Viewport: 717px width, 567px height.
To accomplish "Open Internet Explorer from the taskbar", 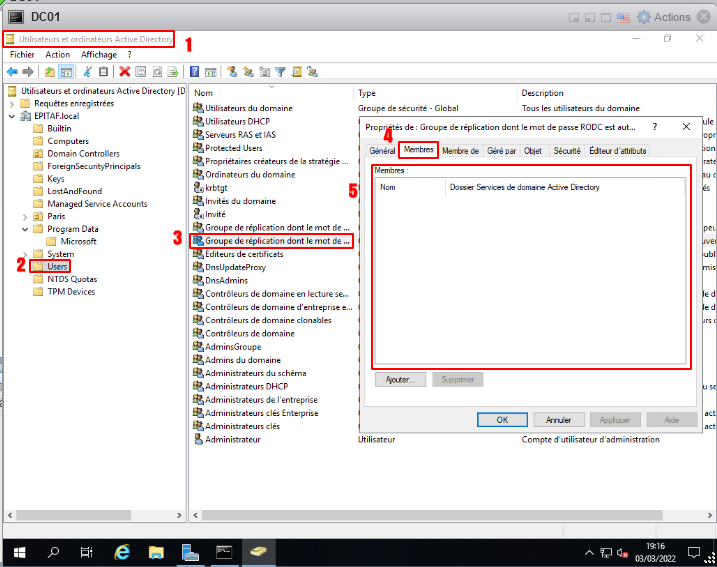I will 123,552.
